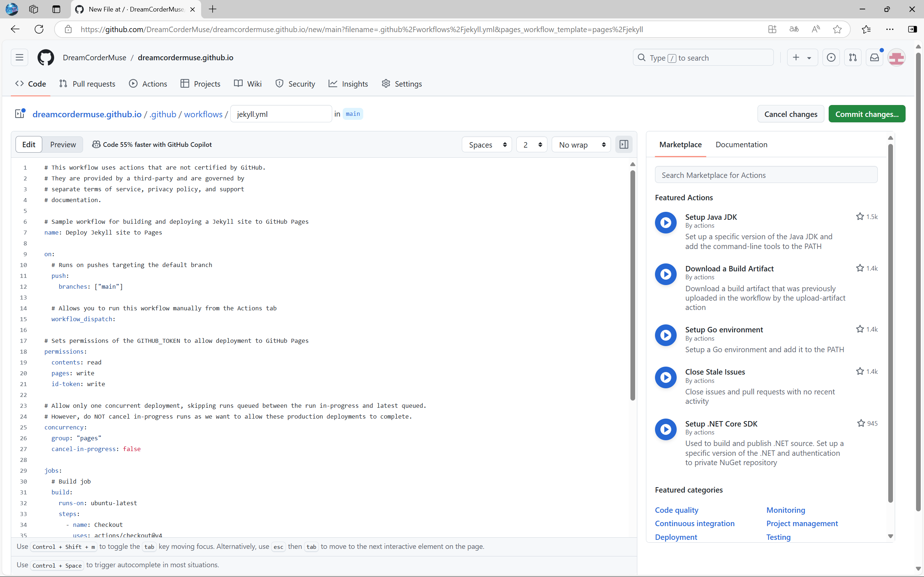Open the indent size 2 dropdown
The image size is (924, 577).
[532, 145]
